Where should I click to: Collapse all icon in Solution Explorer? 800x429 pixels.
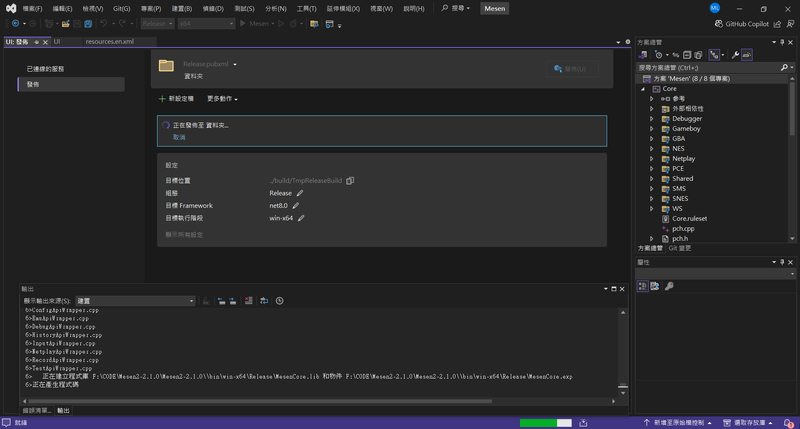coord(687,55)
